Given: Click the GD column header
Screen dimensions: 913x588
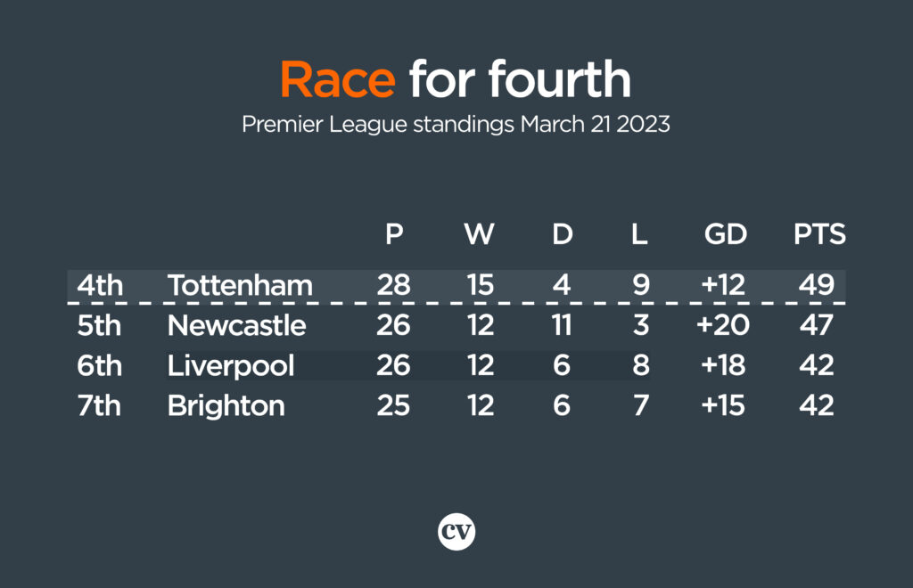Looking at the screenshot, I should coord(725,233).
